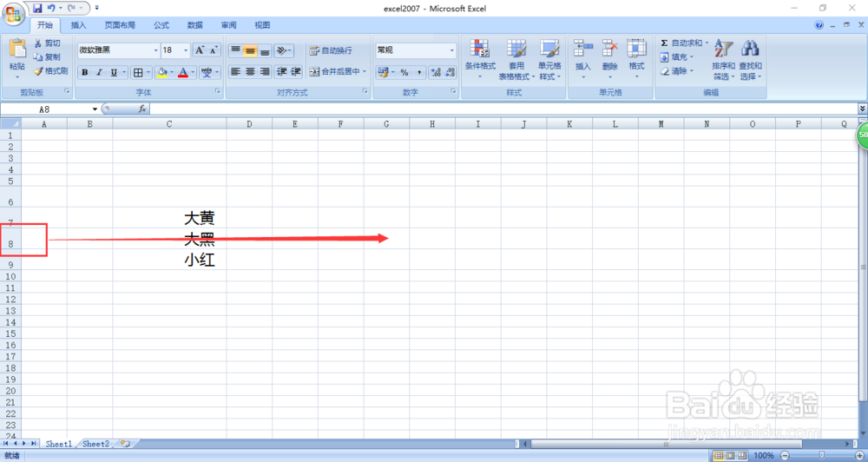Activate the Format Painter 格式刷
Viewport: 868px width, 462px height.
tap(50, 71)
